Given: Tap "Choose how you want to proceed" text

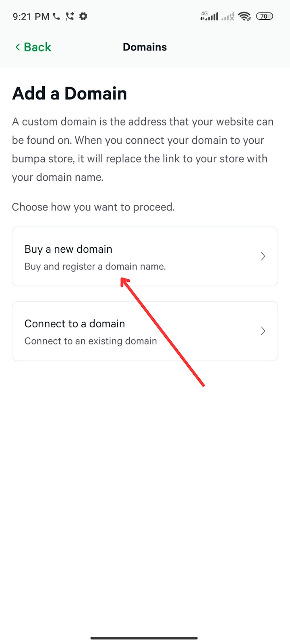Looking at the screenshot, I should click(93, 207).
